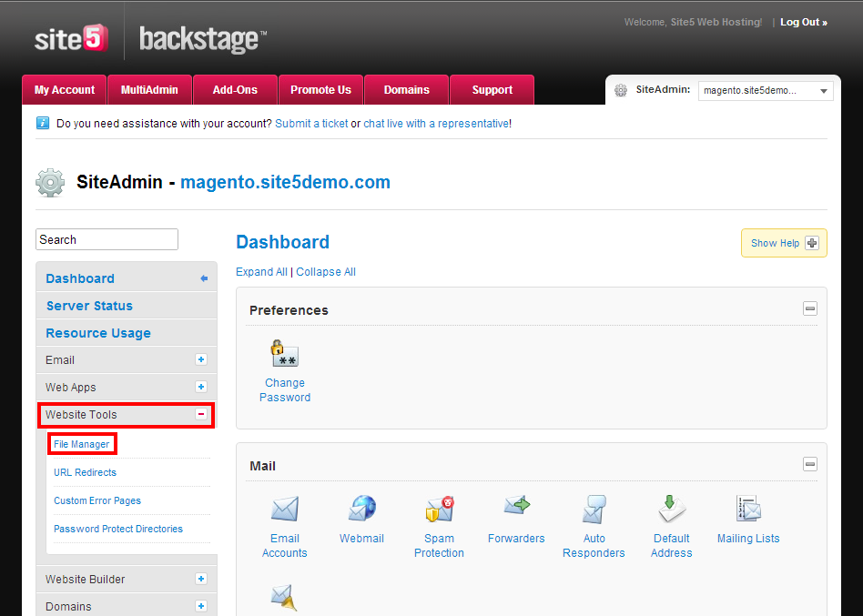Open Spam Protection shield icon
The height and width of the screenshot is (616, 863).
[x=439, y=509]
